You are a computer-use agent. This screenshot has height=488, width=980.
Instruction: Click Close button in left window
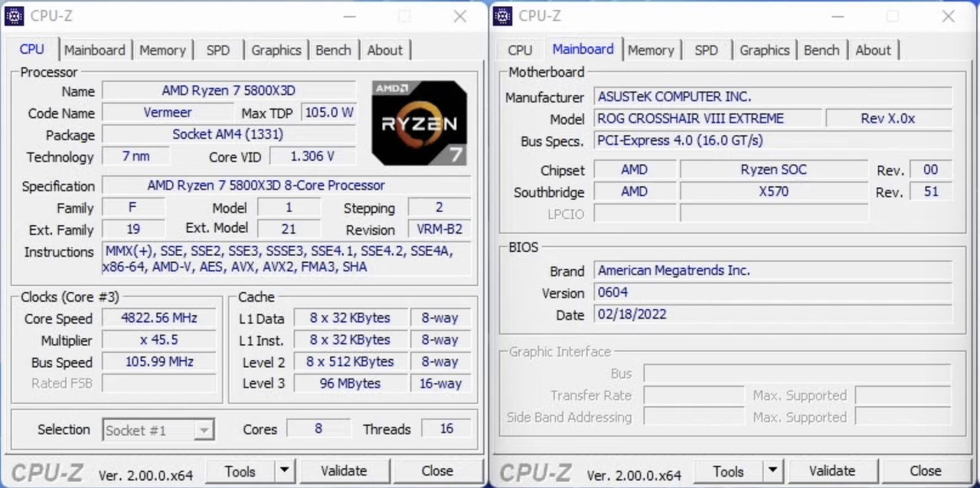point(437,470)
